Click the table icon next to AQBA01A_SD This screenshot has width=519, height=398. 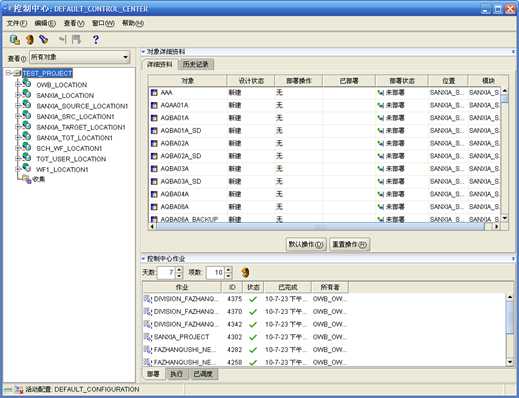click(x=154, y=131)
